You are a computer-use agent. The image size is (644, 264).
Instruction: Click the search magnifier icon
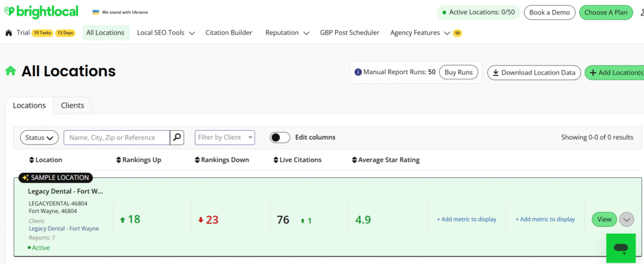point(178,138)
